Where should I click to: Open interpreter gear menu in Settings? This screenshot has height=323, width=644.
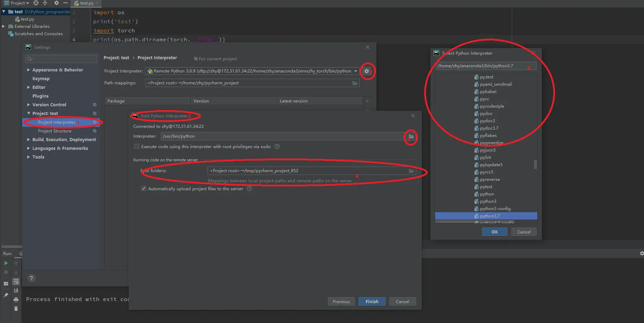(366, 71)
